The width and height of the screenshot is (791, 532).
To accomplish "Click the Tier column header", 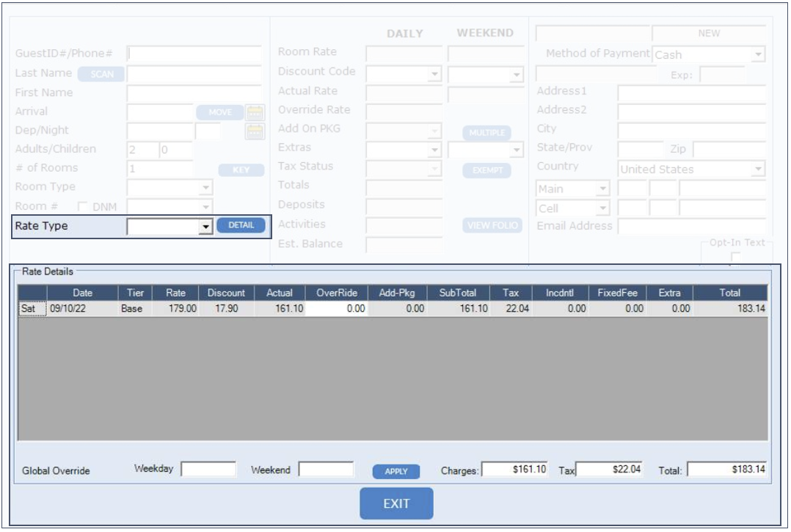I will point(135,293).
